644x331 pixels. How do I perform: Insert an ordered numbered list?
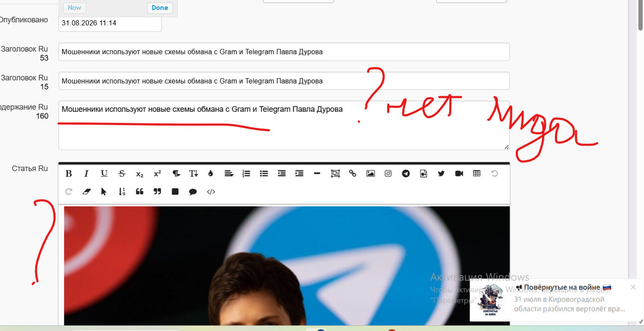[x=246, y=174]
